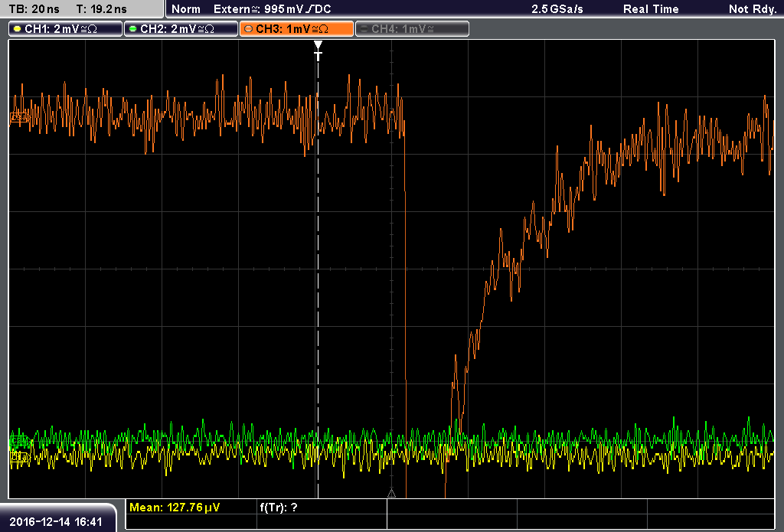Click the green CH2 ground level marker
784x532 pixels.
20,441
